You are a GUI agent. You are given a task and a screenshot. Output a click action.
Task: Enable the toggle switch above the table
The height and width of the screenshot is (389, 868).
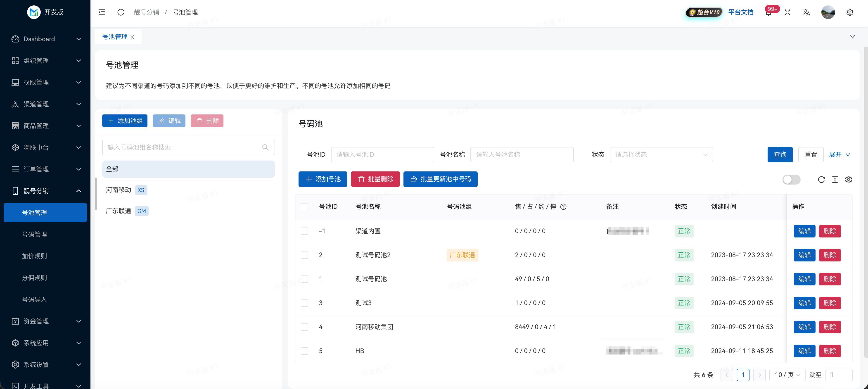(792, 180)
